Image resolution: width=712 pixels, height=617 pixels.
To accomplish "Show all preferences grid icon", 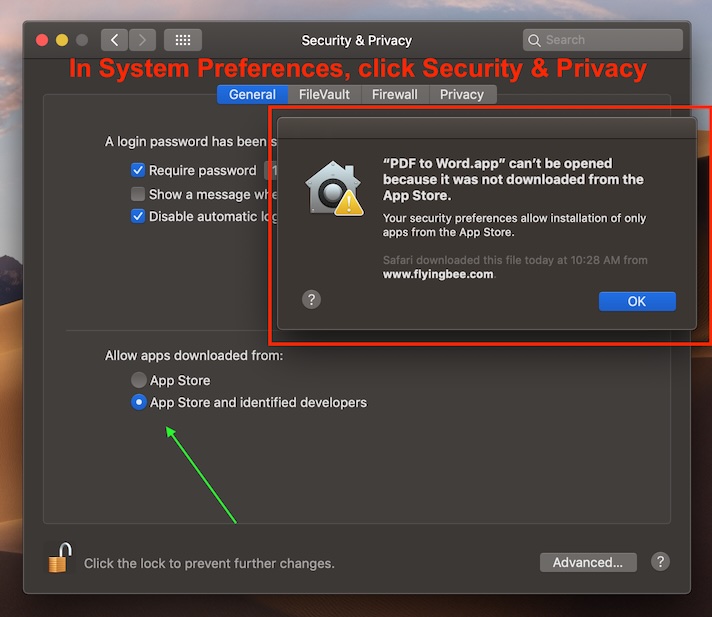I will pos(183,40).
